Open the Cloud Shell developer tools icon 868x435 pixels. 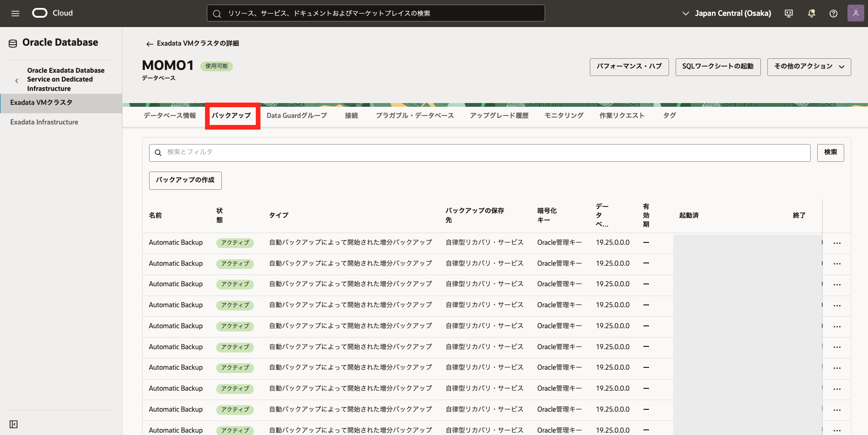point(789,14)
